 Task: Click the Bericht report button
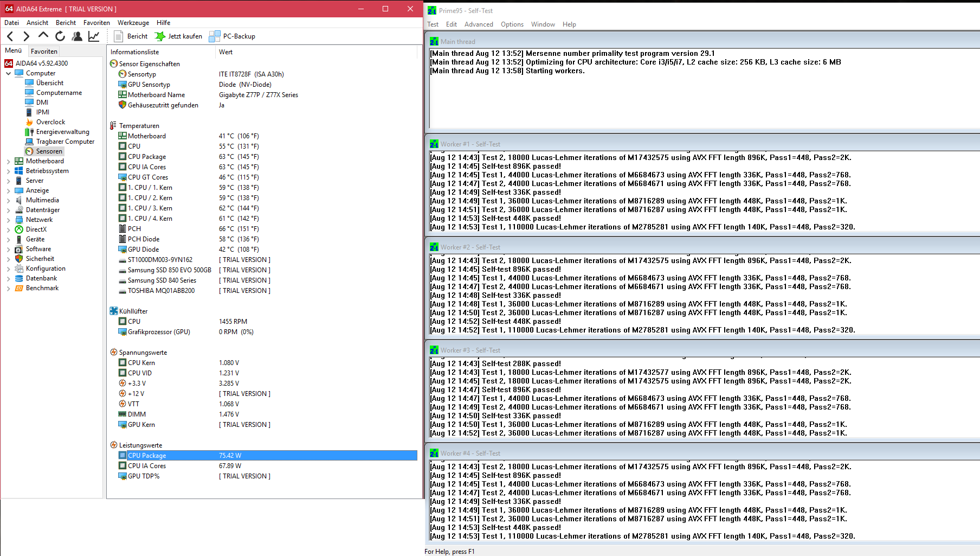pyautogui.click(x=131, y=36)
